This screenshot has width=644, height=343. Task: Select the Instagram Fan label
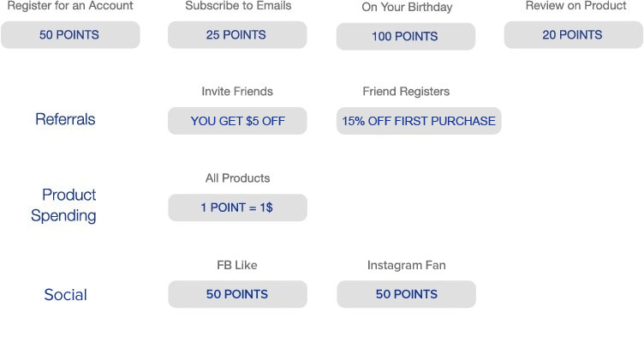pyautogui.click(x=406, y=265)
